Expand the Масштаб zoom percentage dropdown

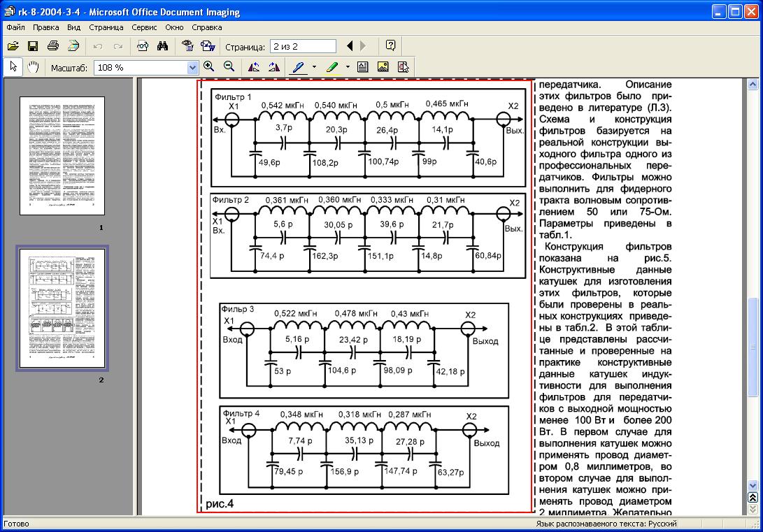(193, 68)
